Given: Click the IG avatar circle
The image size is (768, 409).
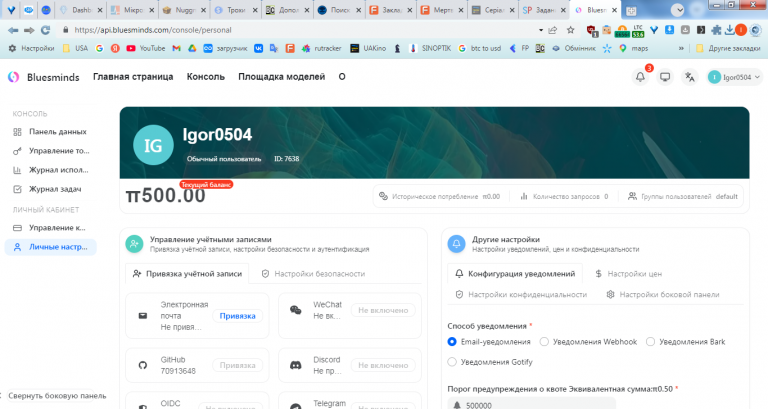Looking at the screenshot, I should pos(153,145).
